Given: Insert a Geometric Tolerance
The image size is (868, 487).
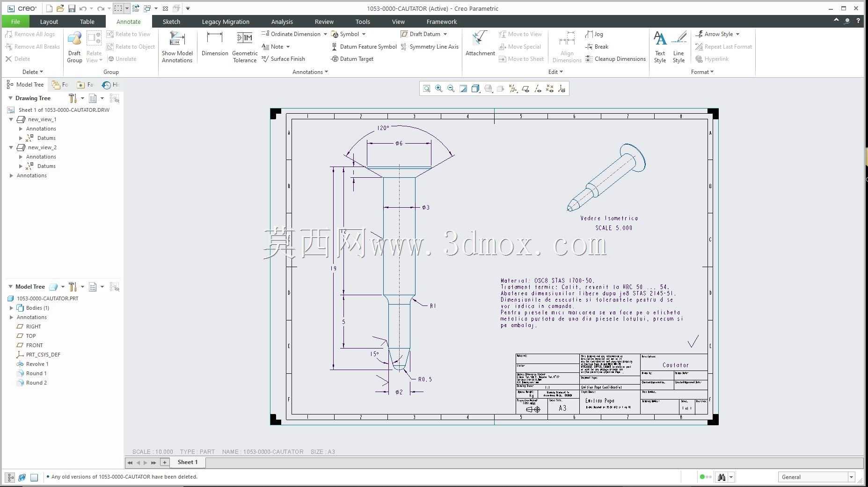Looking at the screenshot, I should click(245, 47).
